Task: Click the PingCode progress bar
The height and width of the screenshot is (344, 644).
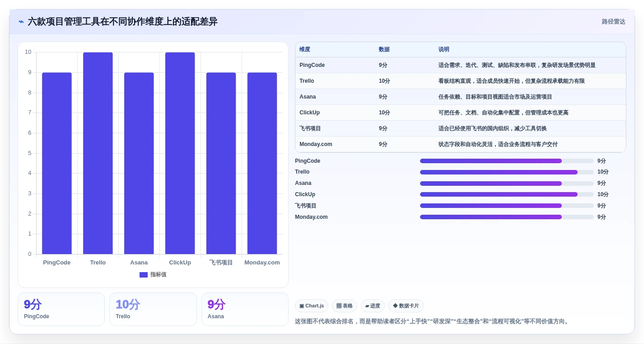Action: [x=507, y=161]
